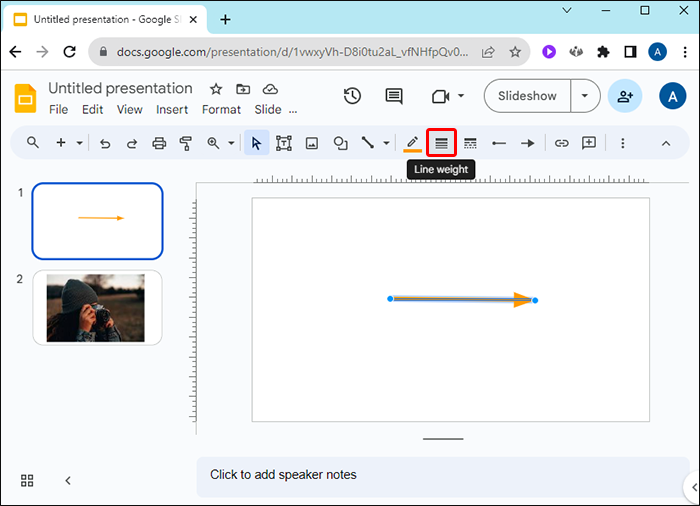
Task: Click the Zoom magnifier tool
Action: coord(213,143)
